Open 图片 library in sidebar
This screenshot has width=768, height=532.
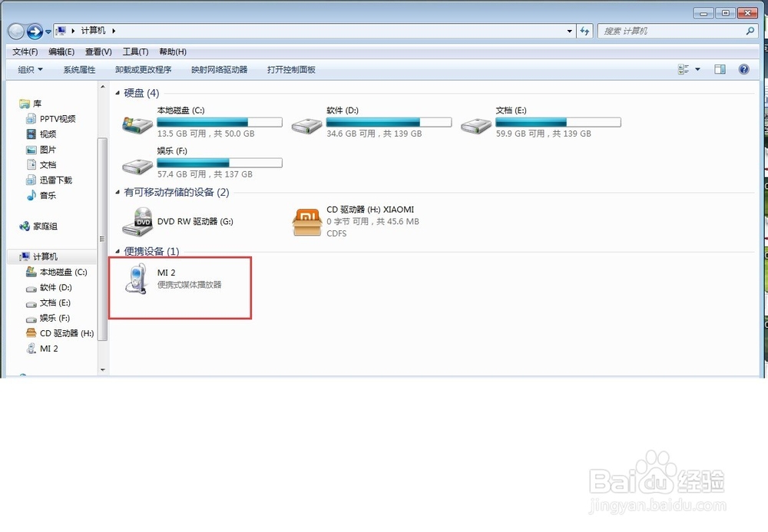(48, 150)
